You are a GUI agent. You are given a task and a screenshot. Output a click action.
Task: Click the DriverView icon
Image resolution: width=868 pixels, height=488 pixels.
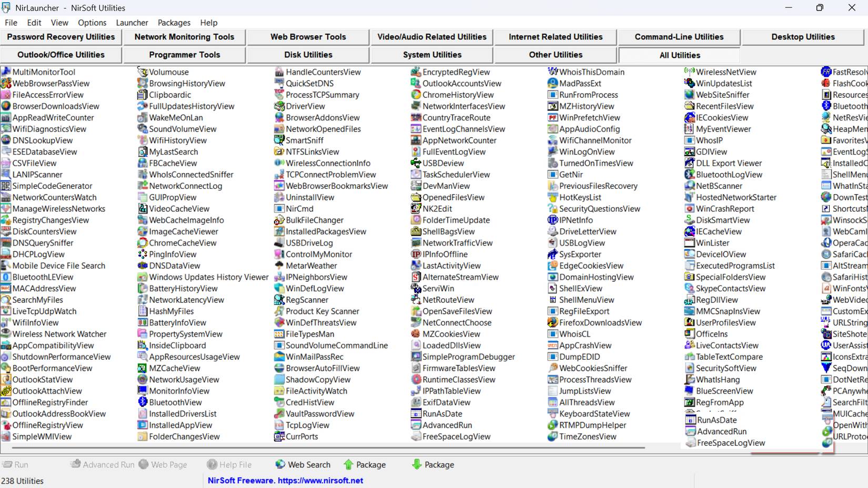coord(279,106)
